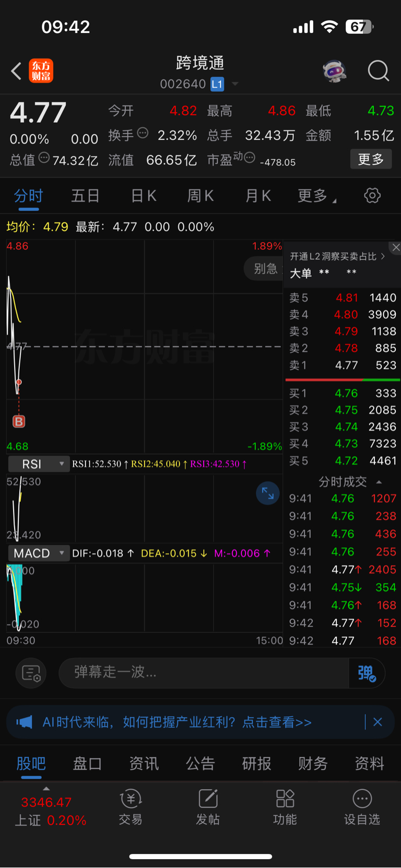401x868 pixels.
Task: Open the 更多 chart period dropdown
Action: tap(317, 196)
